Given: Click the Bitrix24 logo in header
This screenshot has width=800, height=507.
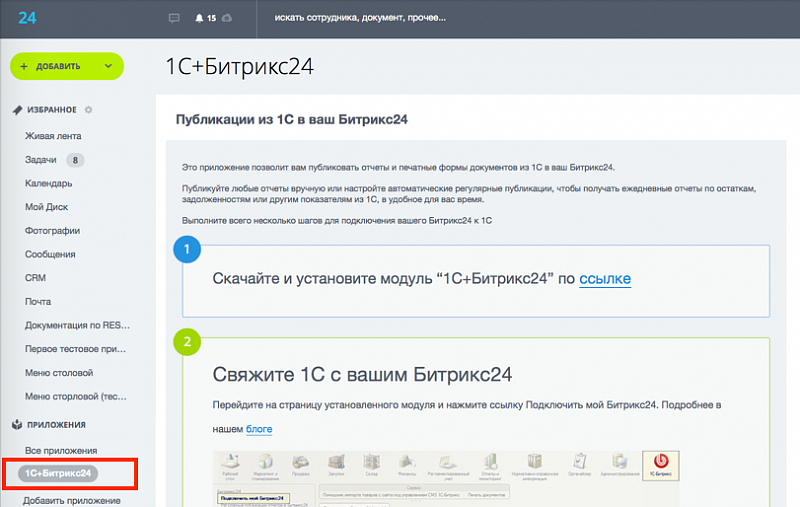Looking at the screenshot, I should pyautogui.click(x=27, y=18).
